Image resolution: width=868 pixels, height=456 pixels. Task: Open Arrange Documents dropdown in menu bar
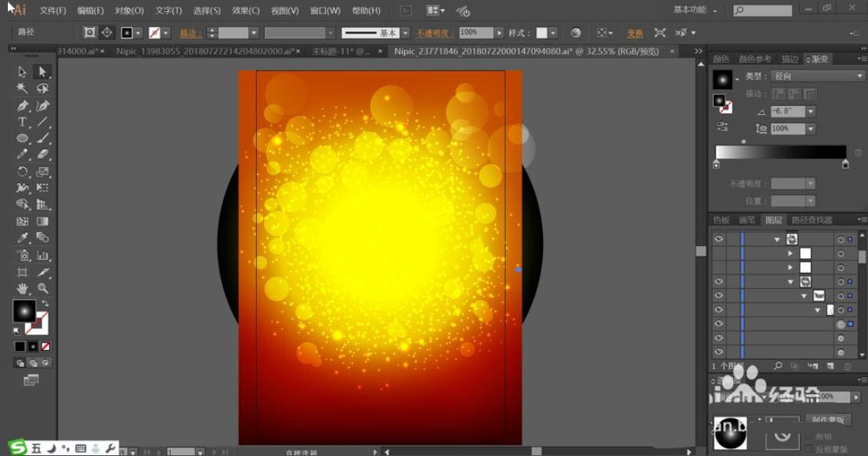436,10
